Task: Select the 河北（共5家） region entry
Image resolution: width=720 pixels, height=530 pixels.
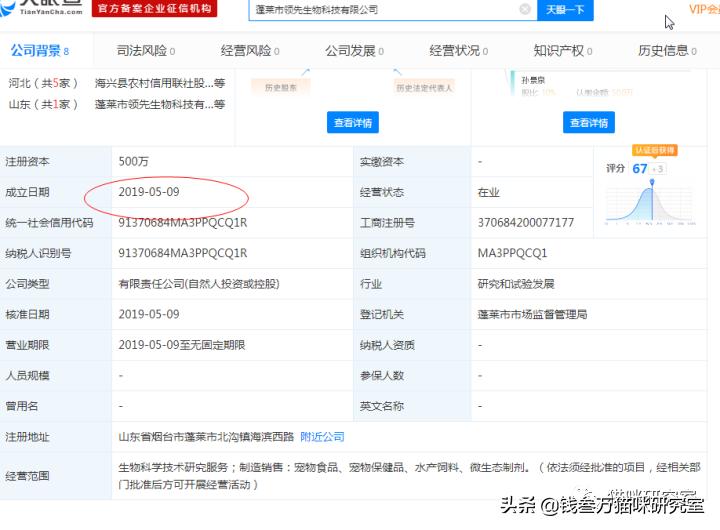Action: tap(43, 83)
